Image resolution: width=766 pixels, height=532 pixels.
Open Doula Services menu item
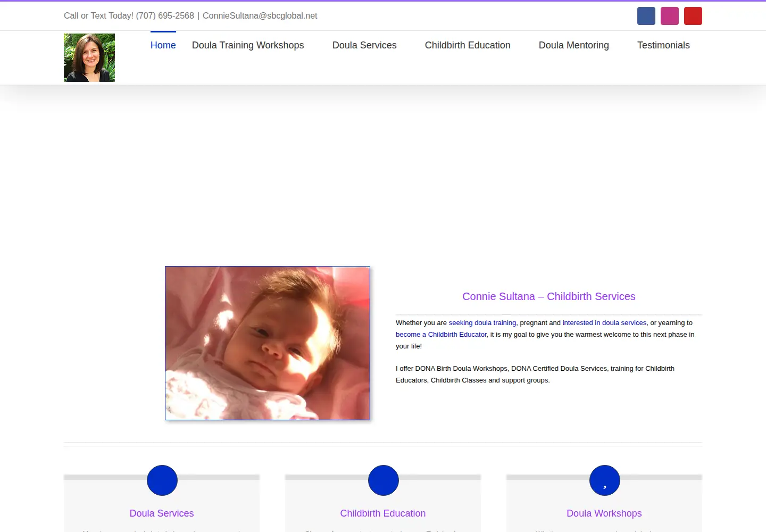click(364, 45)
